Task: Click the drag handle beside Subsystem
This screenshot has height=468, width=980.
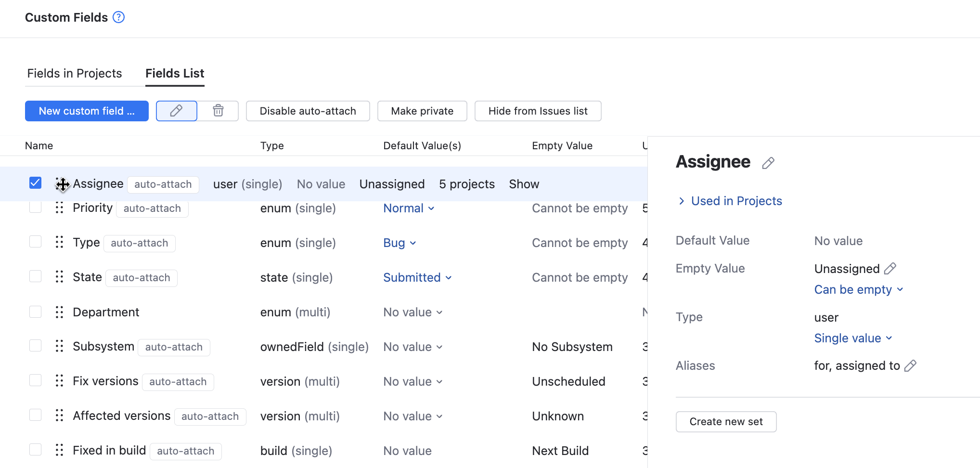Action: click(59, 345)
